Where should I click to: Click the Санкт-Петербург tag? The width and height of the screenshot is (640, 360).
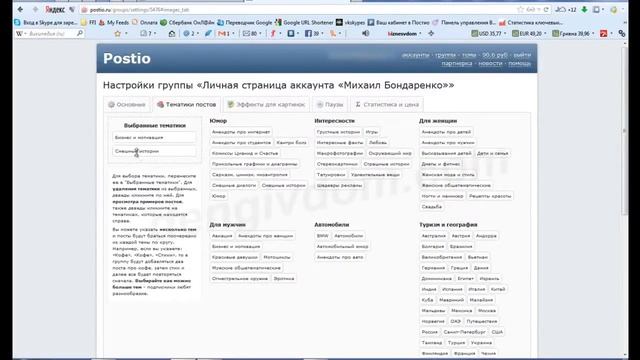point(464,332)
